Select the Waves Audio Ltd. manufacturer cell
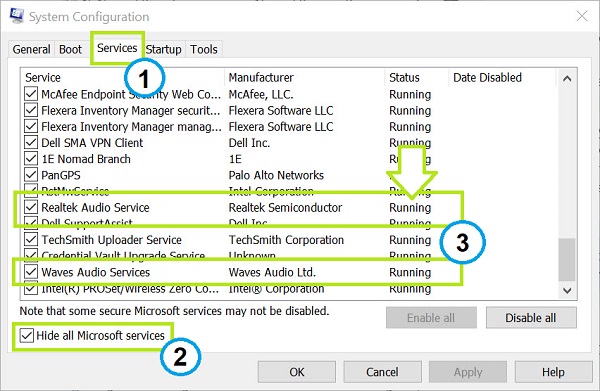600x391 pixels. coord(272,272)
